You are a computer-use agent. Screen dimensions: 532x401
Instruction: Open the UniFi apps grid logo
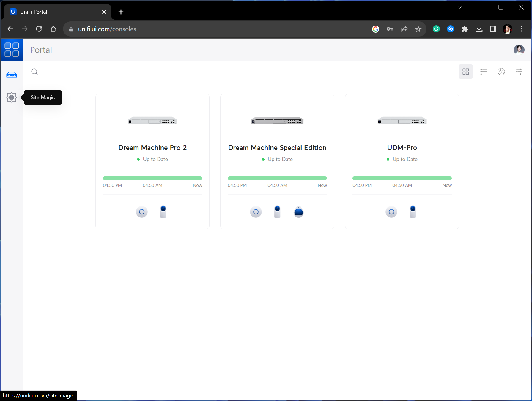[12, 50]
